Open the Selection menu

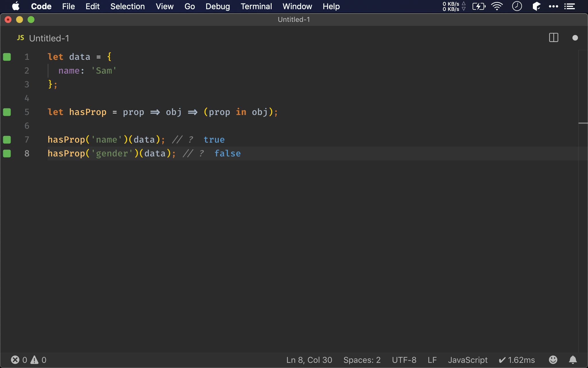(x=127, y=6)
